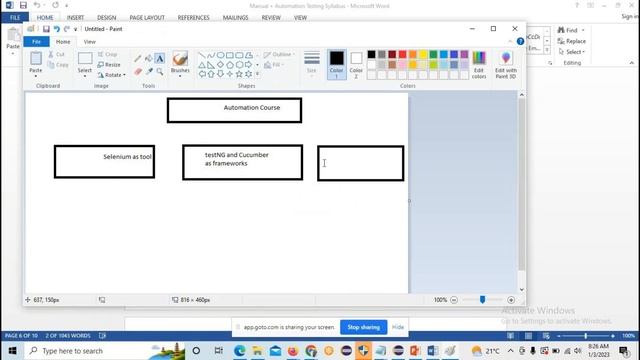Expand the Select dropdown arrow
640x360 pixels.
click(84, 76)
